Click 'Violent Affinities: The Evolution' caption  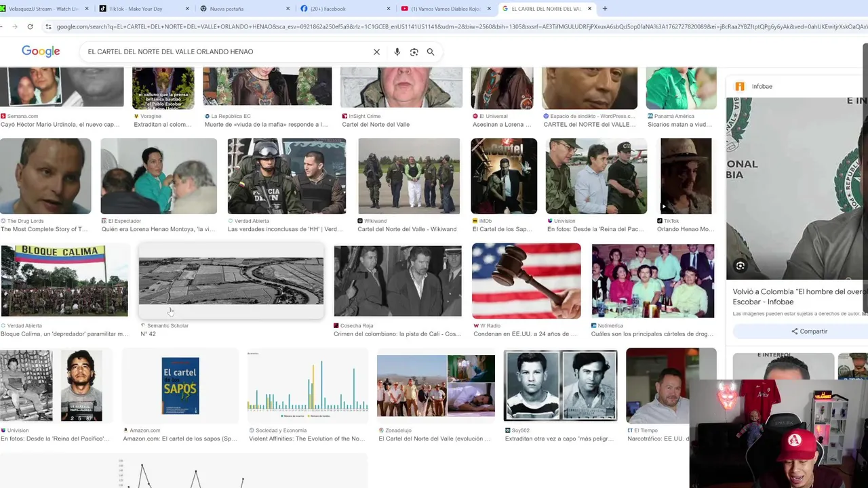click(307, 439)
